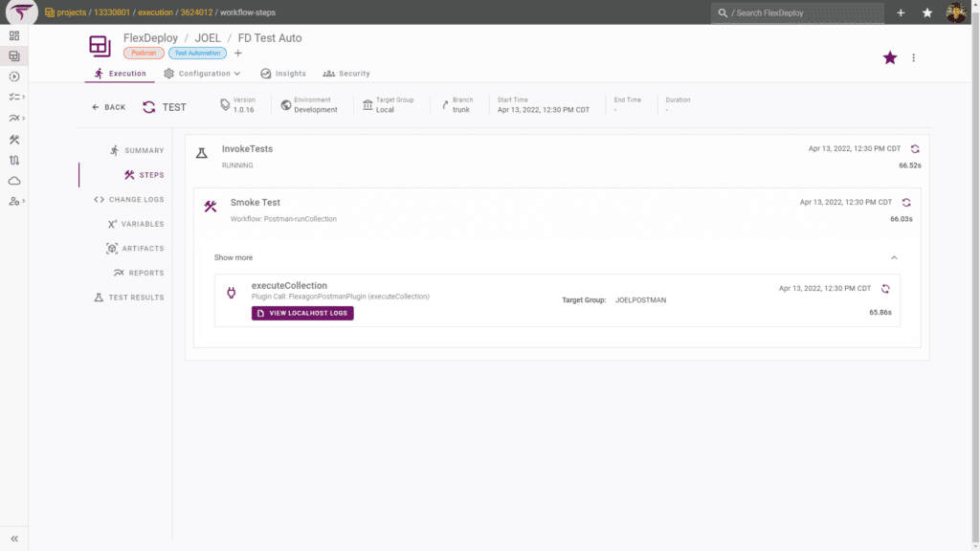
Task: Open the cloud topology sidebar icon
Action: tap(14, 181)
